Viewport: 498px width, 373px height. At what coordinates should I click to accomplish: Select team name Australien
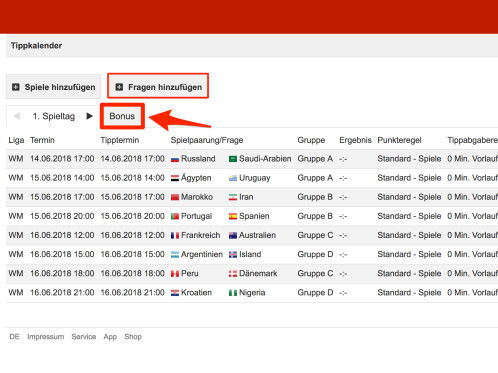pyautogui.click(x=257, y=235)
